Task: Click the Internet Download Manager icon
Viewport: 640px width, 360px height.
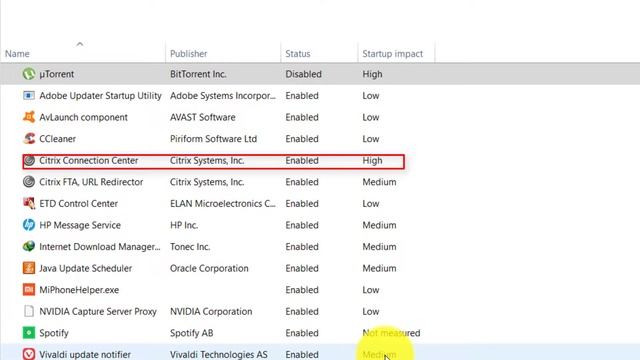Action: (29, 247)
